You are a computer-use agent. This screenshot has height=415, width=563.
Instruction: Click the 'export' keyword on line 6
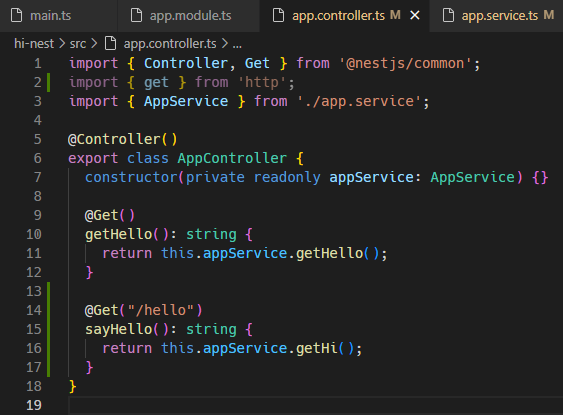click(x=93, y=158)
